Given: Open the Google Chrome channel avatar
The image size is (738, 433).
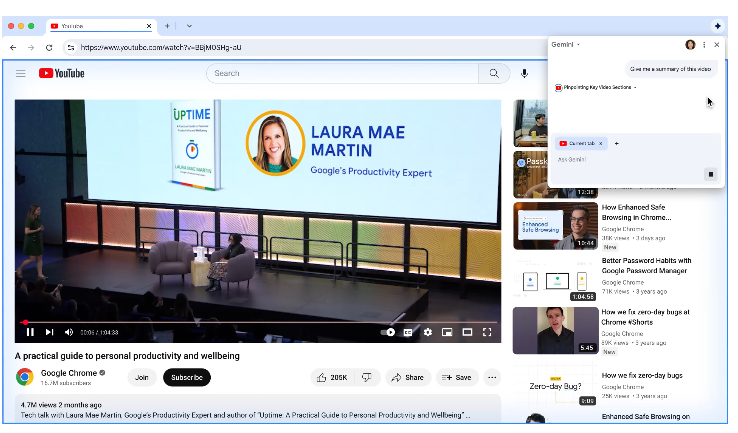Looking at the screenshot, I should [24, 377].
